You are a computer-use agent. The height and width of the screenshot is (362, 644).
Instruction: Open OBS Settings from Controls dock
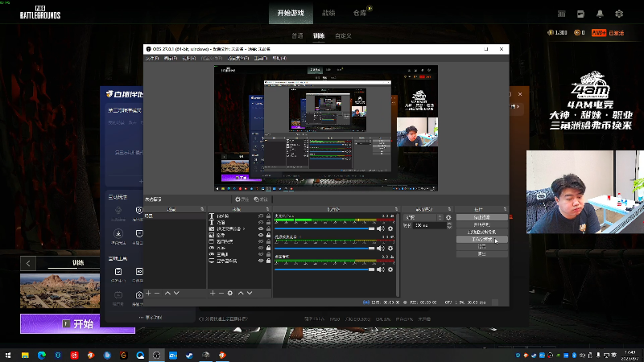tap(481, 247)
